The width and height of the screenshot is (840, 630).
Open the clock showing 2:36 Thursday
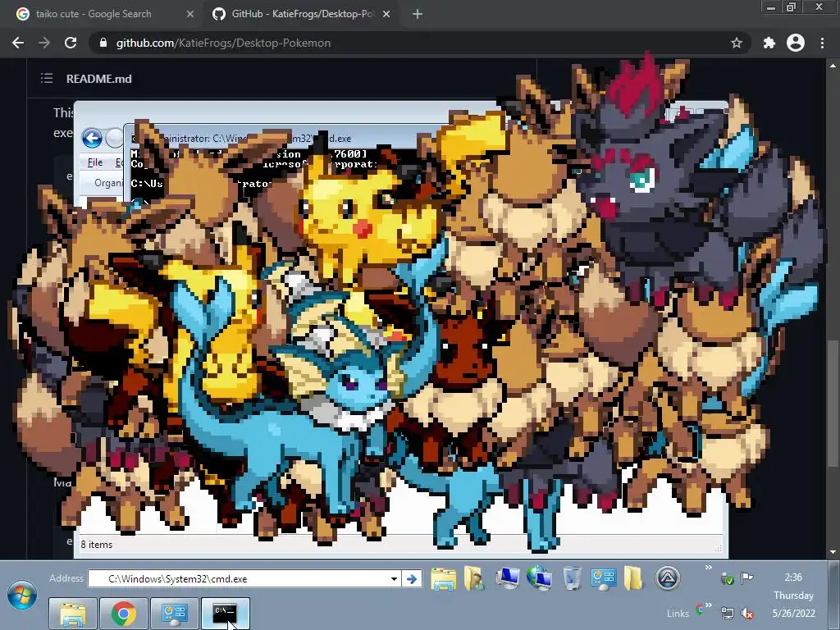(x=793, y=596)
